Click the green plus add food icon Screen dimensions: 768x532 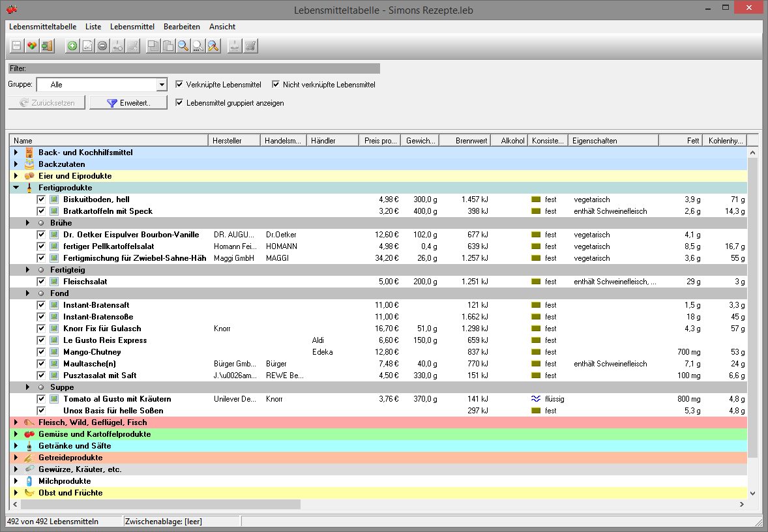coord(72,46)
